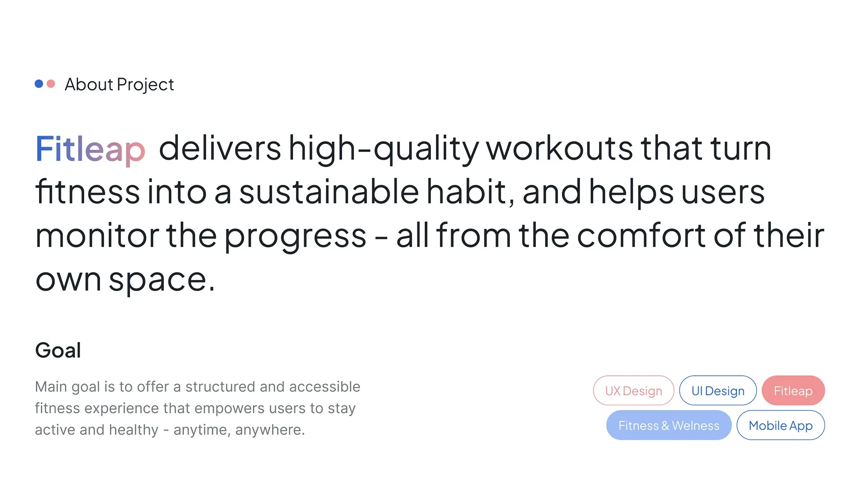Image resolution: width=861 pixels, height=504 pixels.
Task: Click the pink filled Fitleap tag
Action: [793, 391]
